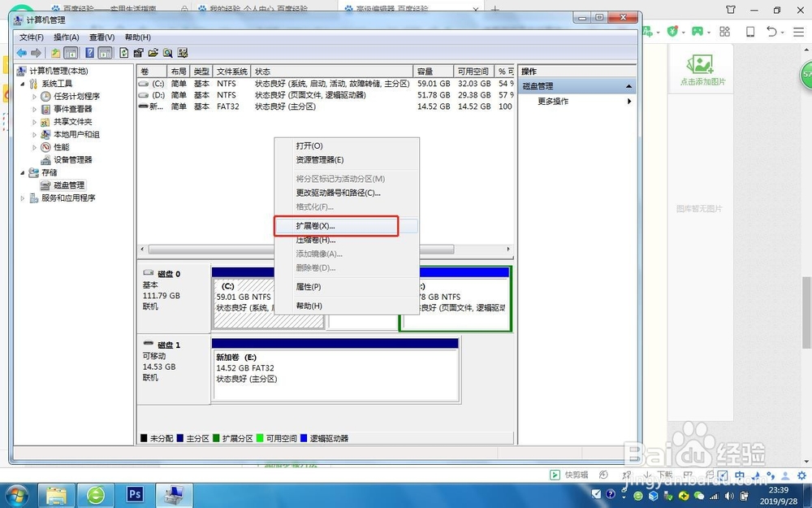Collapse the 存储 tree node
This screenshot has width=812, height=508.
point(22,172)
